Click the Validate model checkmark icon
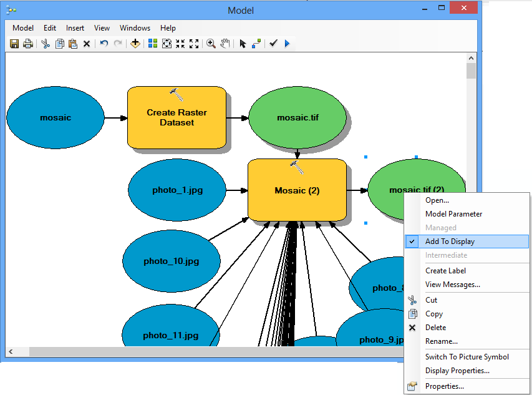Viewport: 532px width, 395px height. 273,44
